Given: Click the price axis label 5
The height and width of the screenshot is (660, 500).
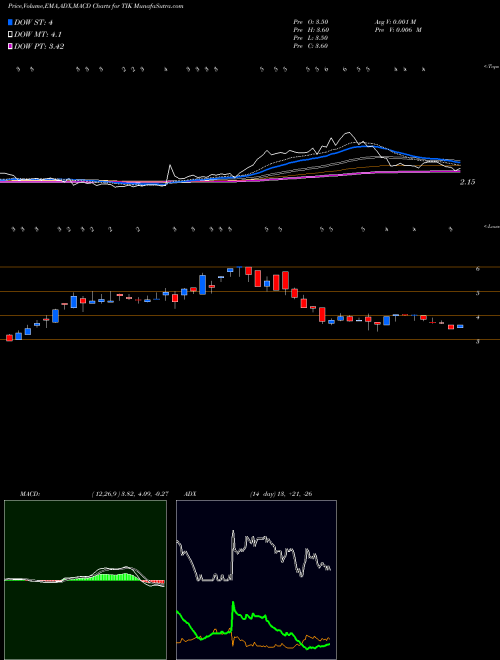Looking at the screenshot, I should 478,293.
